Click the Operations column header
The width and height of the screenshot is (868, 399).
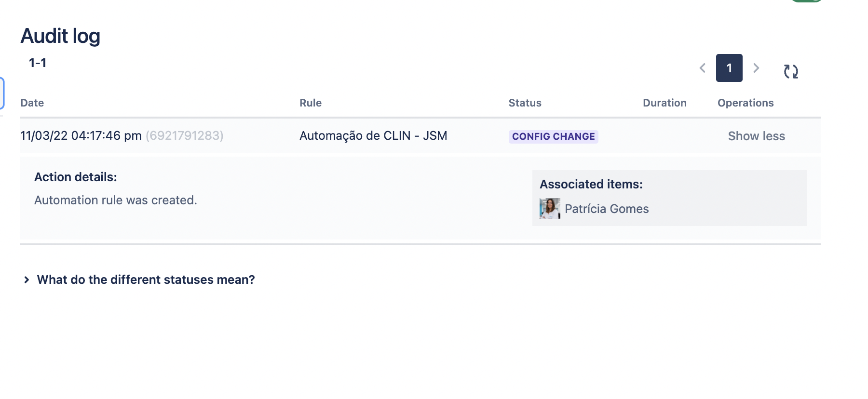click(x=745, y=103)
